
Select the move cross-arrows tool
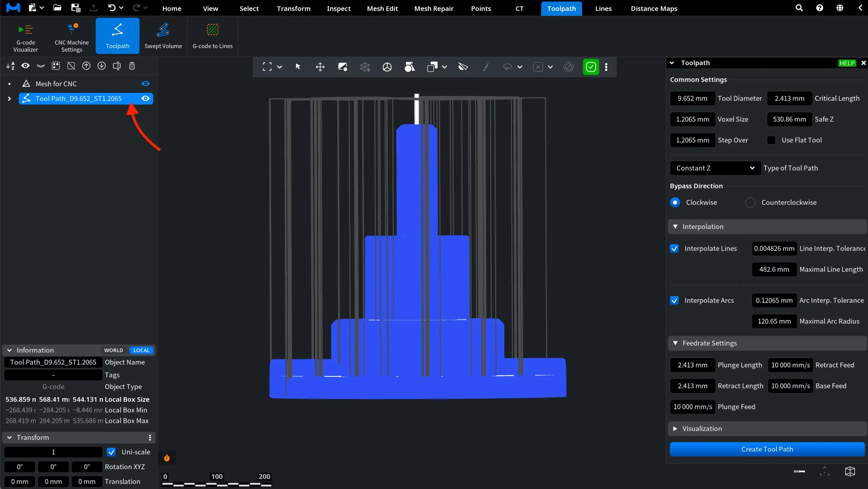click(320, 67)
